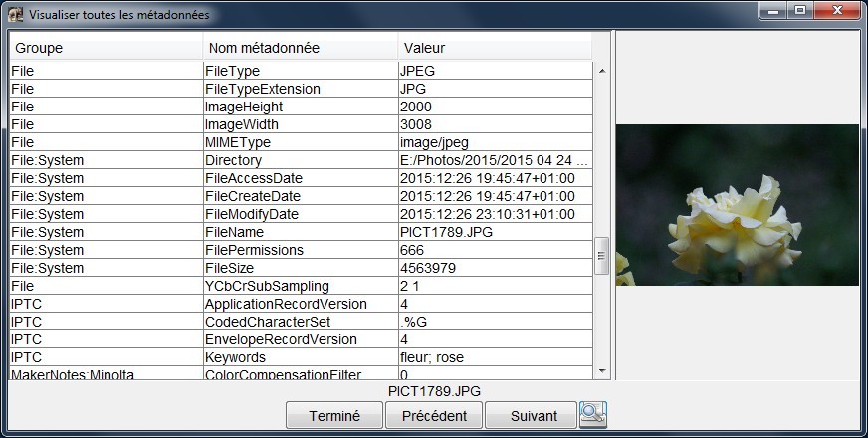This screenshot has width=868, height=438.
Task: Select the image/jpeg value
Action: coord(496,142)
